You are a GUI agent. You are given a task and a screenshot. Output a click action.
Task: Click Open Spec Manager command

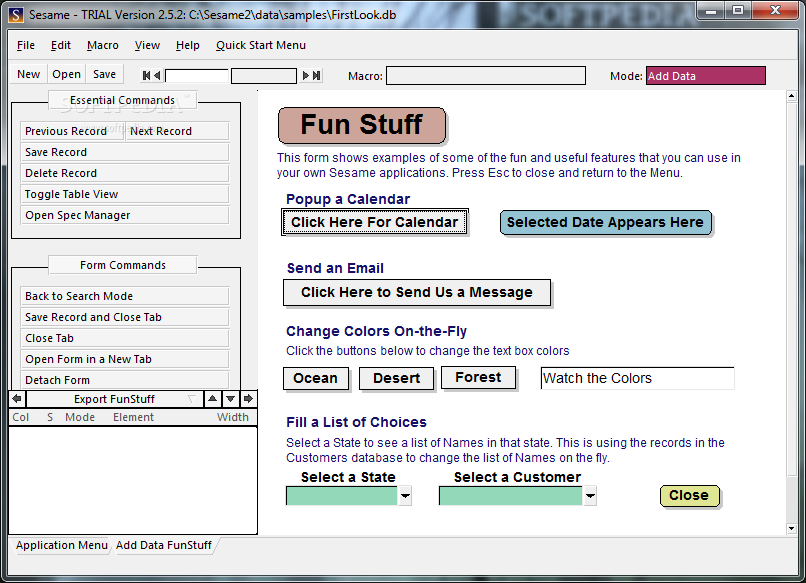click(125, 215)
